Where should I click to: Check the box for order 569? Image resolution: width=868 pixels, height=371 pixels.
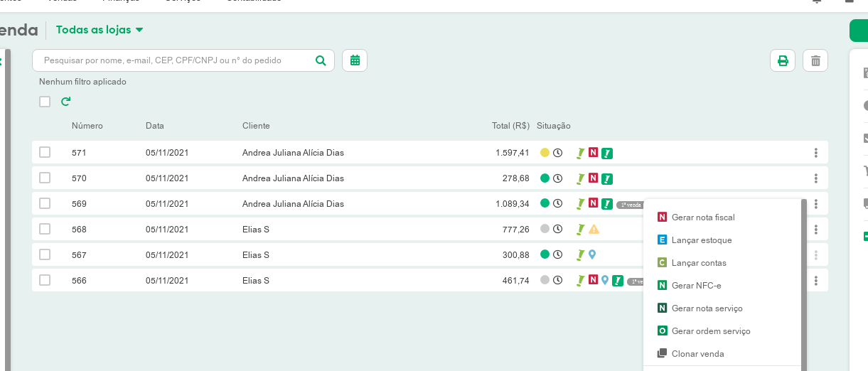[45, 203]
